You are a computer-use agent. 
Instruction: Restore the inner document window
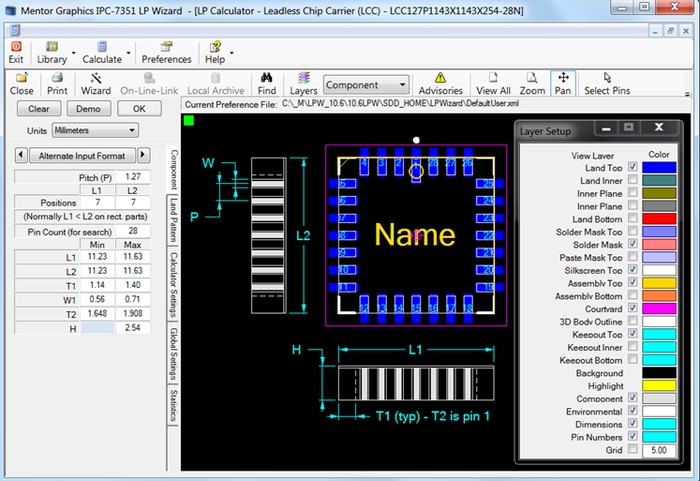(x=670, y=31)
